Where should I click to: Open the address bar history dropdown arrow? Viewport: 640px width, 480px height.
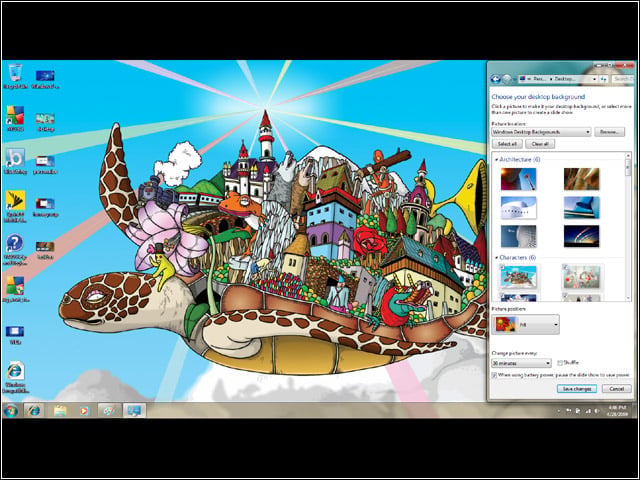pyautogui.click(x=594, y=79)
